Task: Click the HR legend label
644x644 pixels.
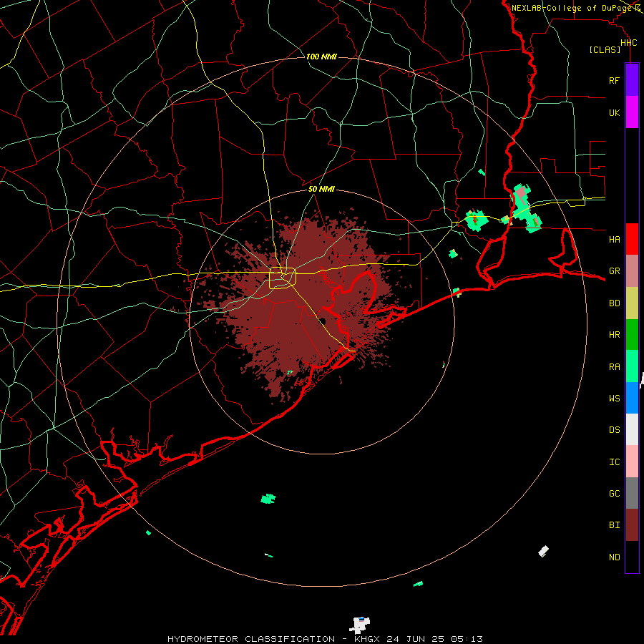Action: (x=615, y=335)
